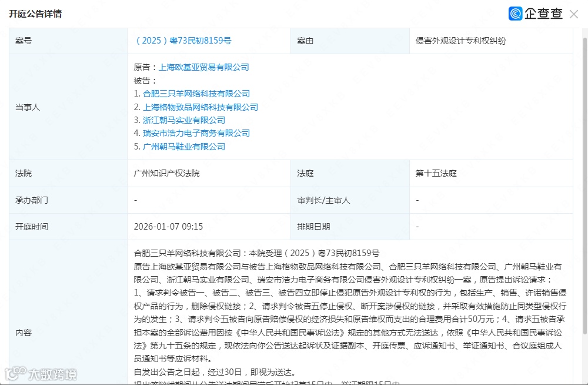Open case number (2025)粤73民初8159号 link
This screenshot has width=588, height=385.
pyautogui.click(x=183, y=41)
